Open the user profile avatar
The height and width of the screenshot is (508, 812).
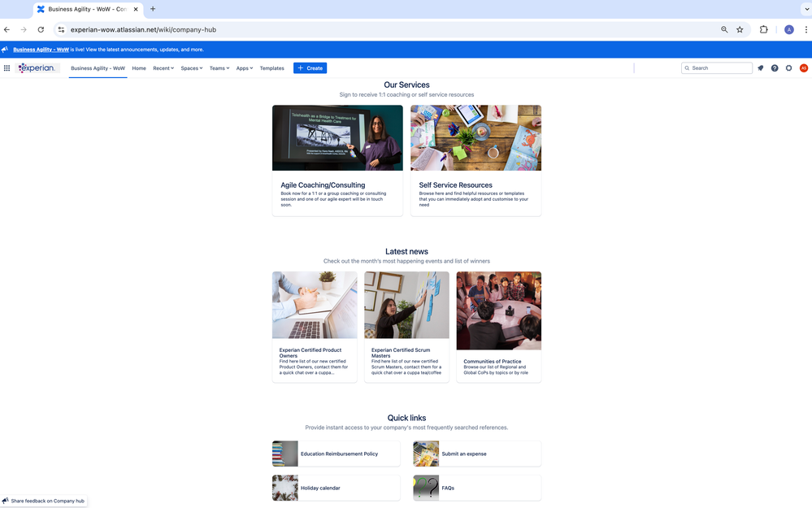click(804, 67)
